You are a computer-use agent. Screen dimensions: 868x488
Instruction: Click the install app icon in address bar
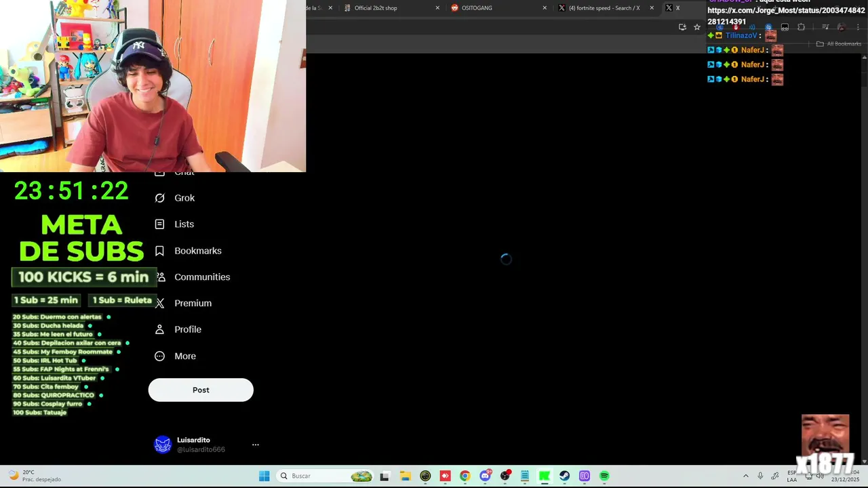coord(682,27)
